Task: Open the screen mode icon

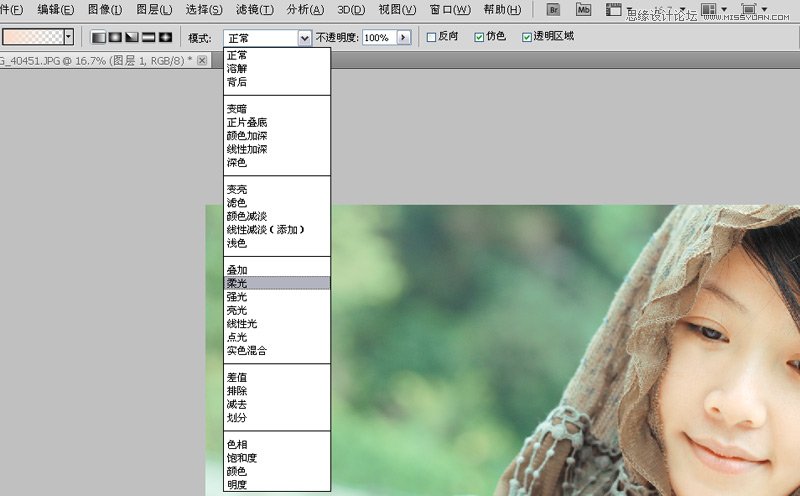Action: click(x=748, y=9)
